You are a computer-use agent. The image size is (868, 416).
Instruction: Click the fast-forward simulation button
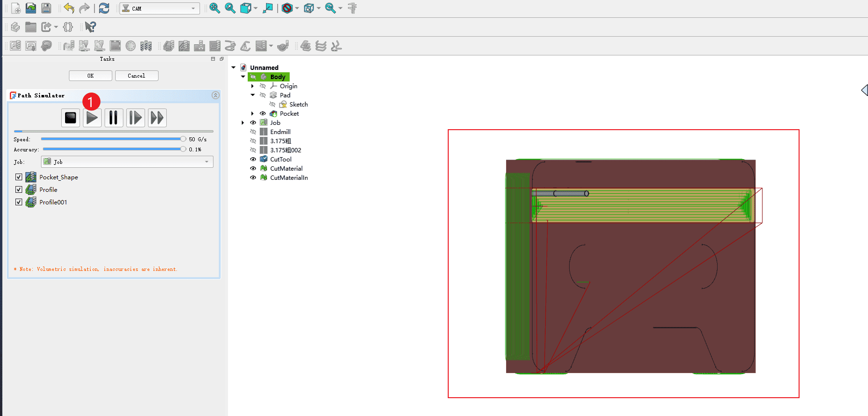157,118
